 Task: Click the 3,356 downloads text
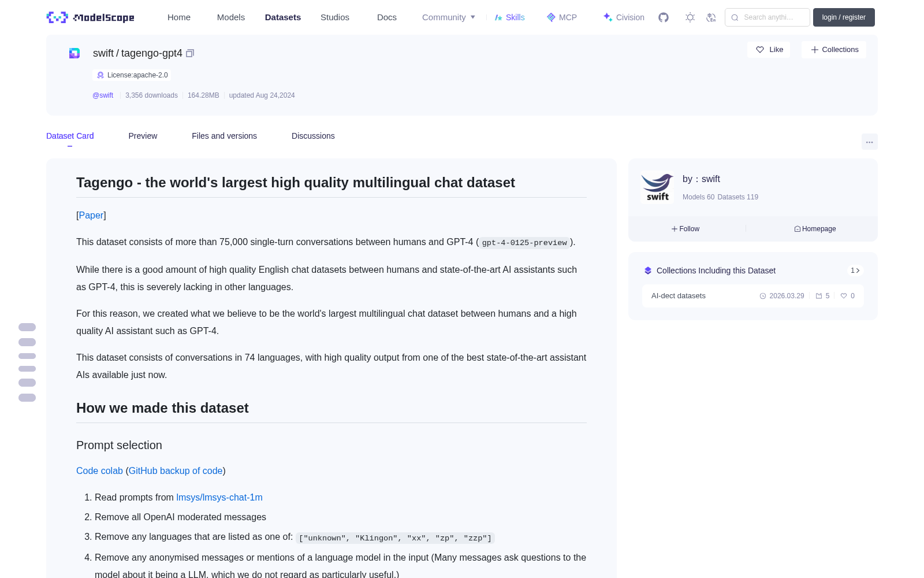point(151,95)
